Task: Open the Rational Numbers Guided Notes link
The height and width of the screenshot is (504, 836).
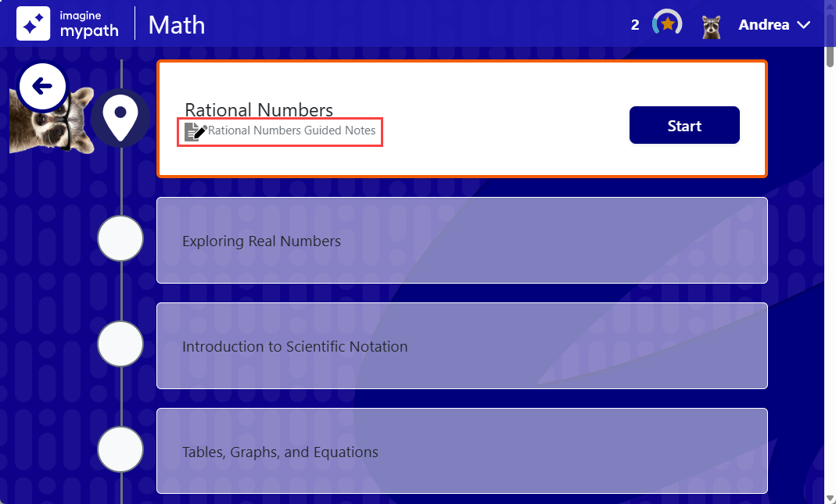Action: point(292,130)
